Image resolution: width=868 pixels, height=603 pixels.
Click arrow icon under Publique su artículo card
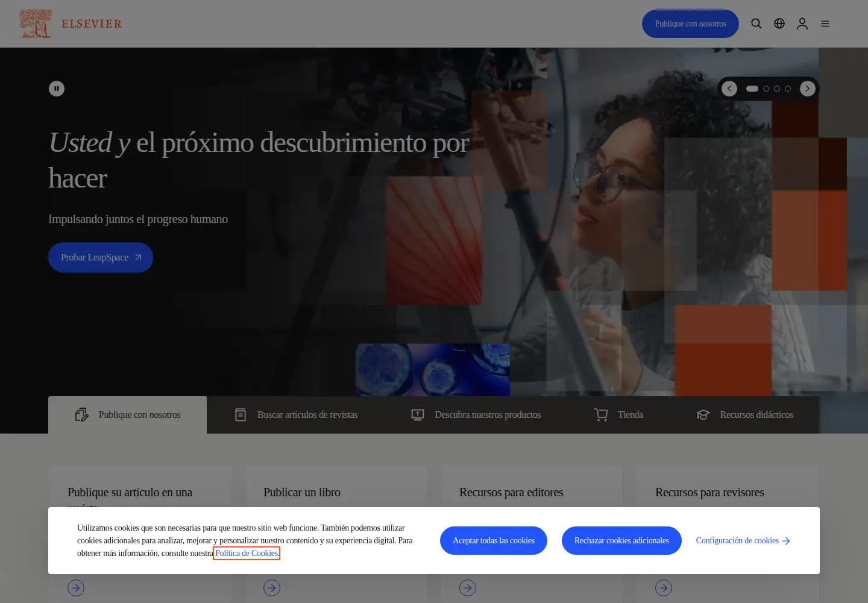click(76, 588)
